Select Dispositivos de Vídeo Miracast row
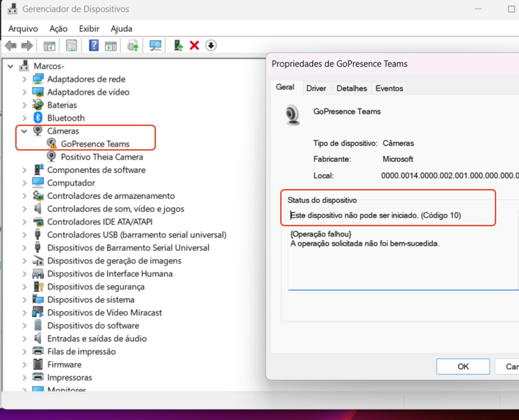Screen dimensions: 519x420 (x=105, y=312)
